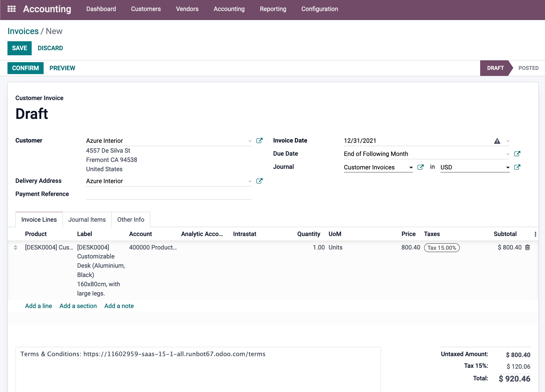Expand the Customer Invoices journal dropdown
Image resolution: width=545 pixels, height=392 pixels.
click(x=411, y=168)
